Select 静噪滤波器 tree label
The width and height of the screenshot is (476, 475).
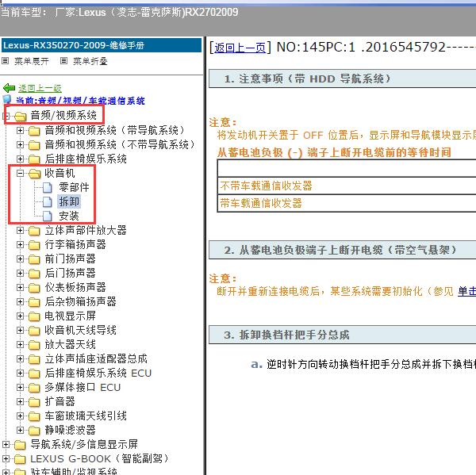click(70, 430)
